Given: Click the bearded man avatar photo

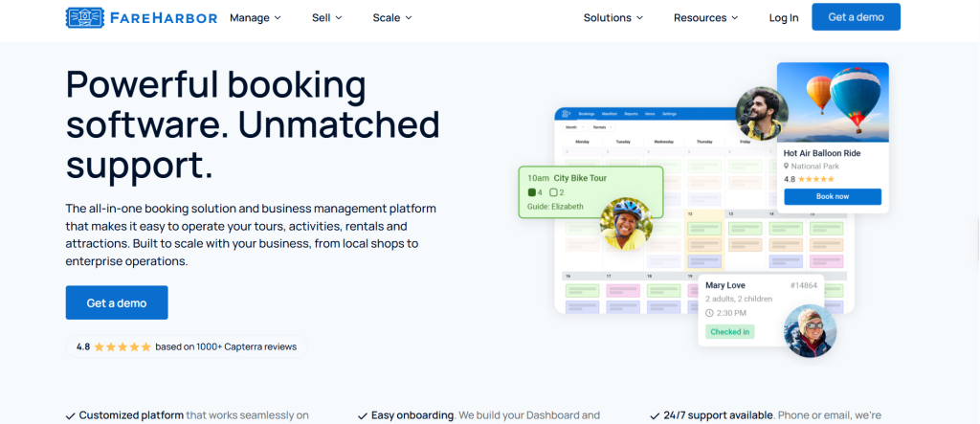Looking at the screenshot, I should (762, 113).
